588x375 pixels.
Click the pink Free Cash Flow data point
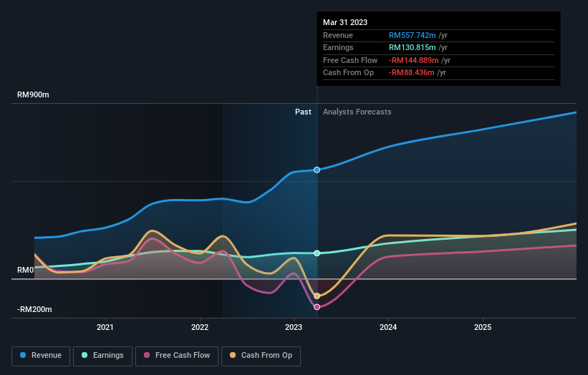tap(317, 307)
